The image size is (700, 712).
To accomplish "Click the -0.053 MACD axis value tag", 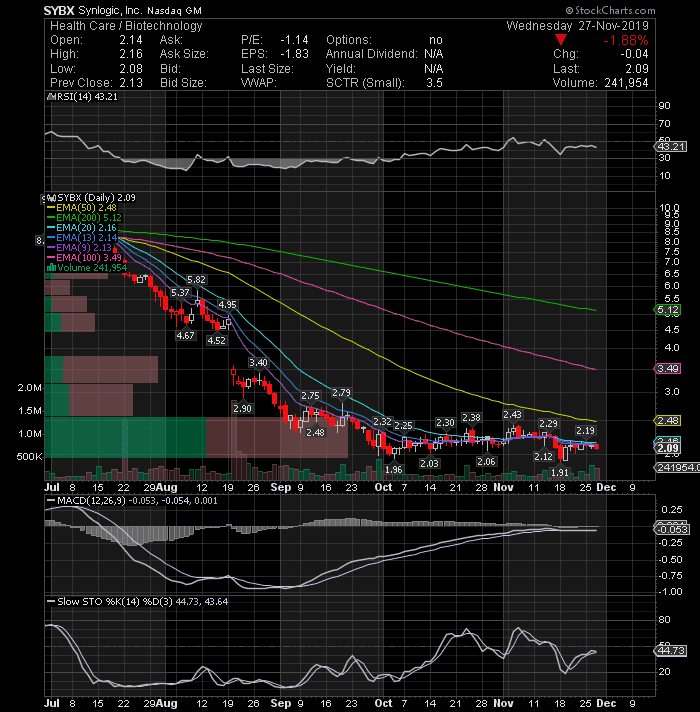I will tap(672, 529).
